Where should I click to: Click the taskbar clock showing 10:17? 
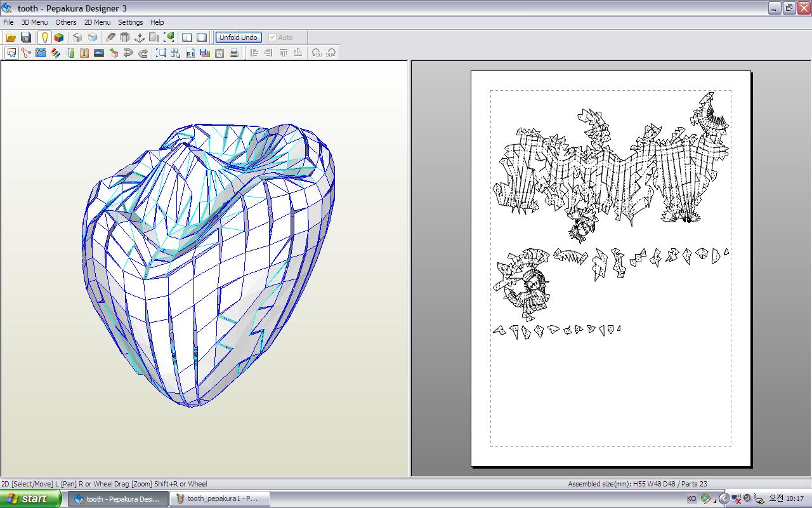[787, 498]
